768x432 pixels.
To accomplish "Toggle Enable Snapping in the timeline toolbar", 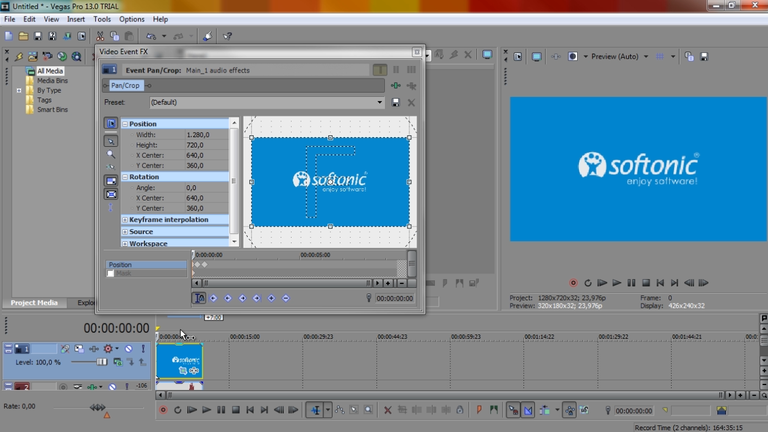I will coord(513,410).
